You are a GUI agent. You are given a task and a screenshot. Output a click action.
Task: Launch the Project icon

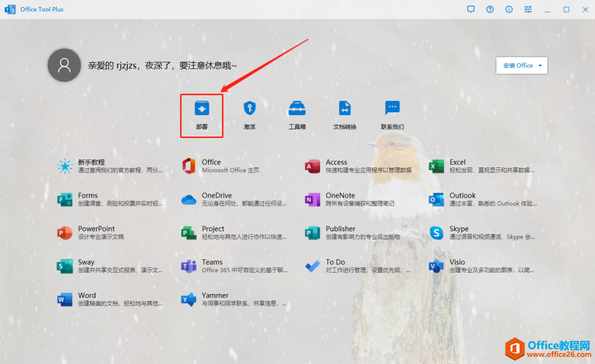point(188,233)
